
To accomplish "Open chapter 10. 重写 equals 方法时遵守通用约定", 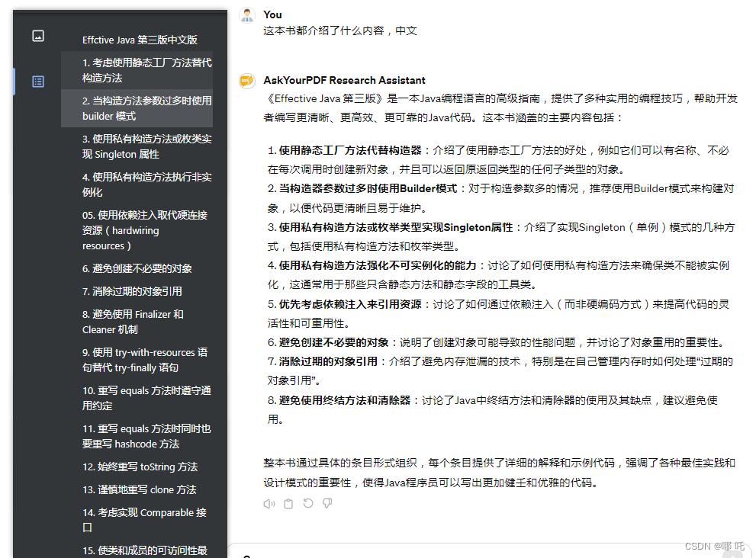I will tap(137, 398).
